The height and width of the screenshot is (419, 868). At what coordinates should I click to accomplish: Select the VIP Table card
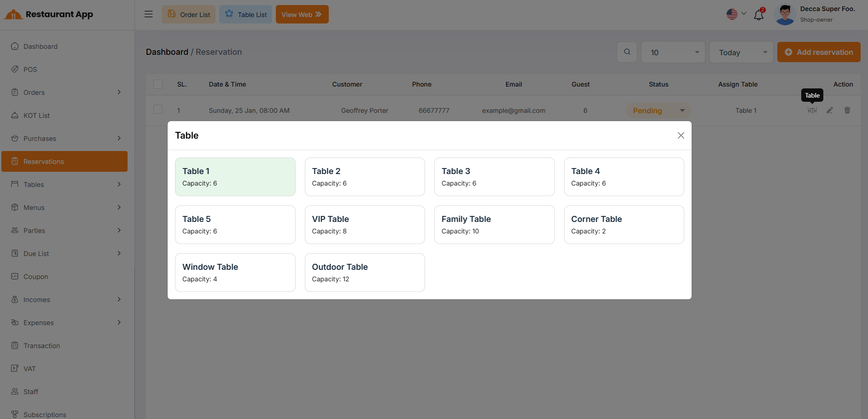click(x=364, y=225)
